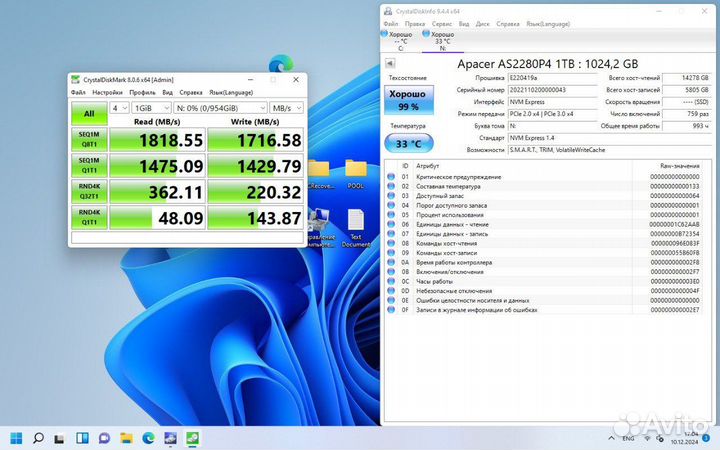Start the RND4K Q1T1 test
The width and height of the screenshot is (720, 450).
pyautogui.click(x=89, y=218)
